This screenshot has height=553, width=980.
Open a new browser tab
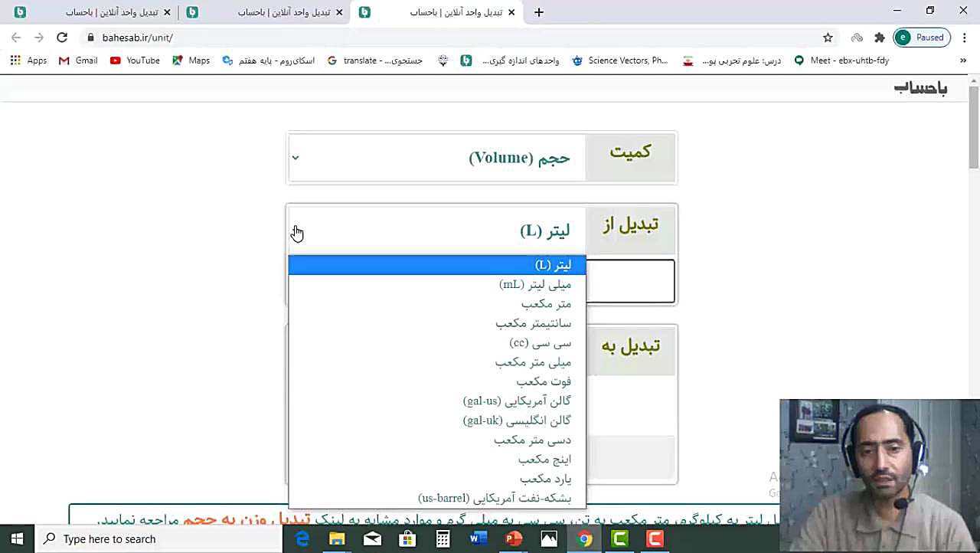click(x=539, y=12)
